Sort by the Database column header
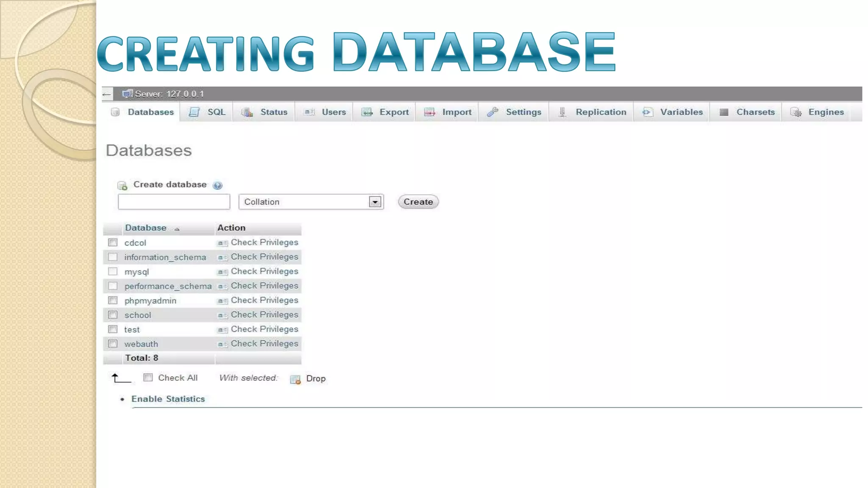The image size is (868, 488). (146, 228)
